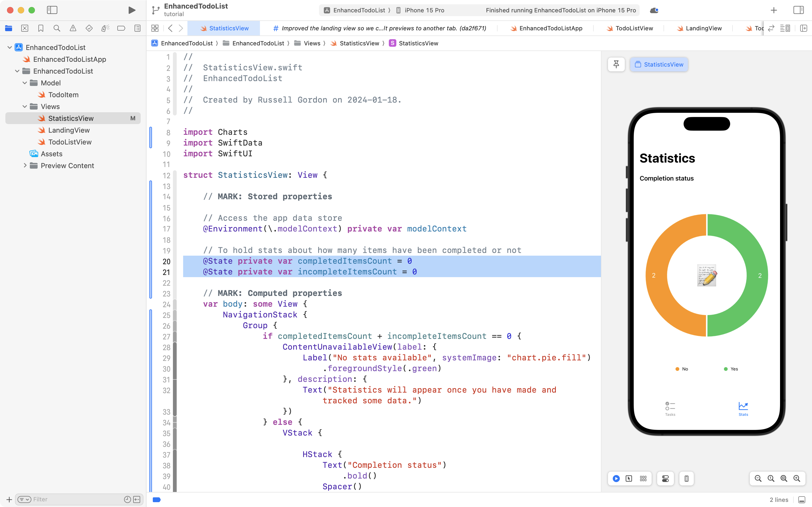
Task: Show the Issue navigator warning triangle
Action: click(73, 28)
